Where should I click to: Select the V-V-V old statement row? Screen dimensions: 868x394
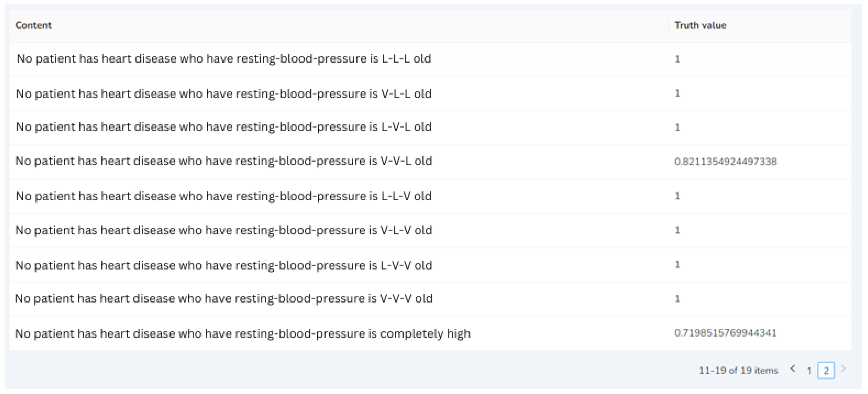[224, 299]
